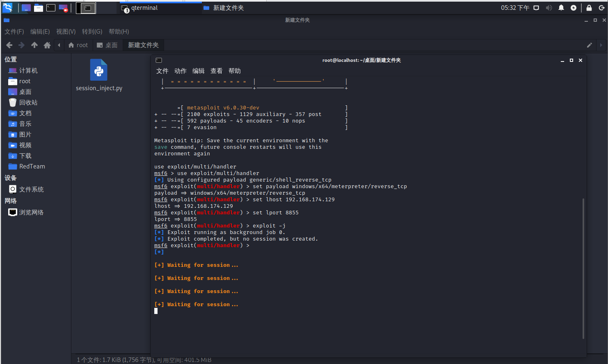The height and width of the screenshot is (364, 608).
Task: Click the file manager status bar text
Action: coord(144,360)
